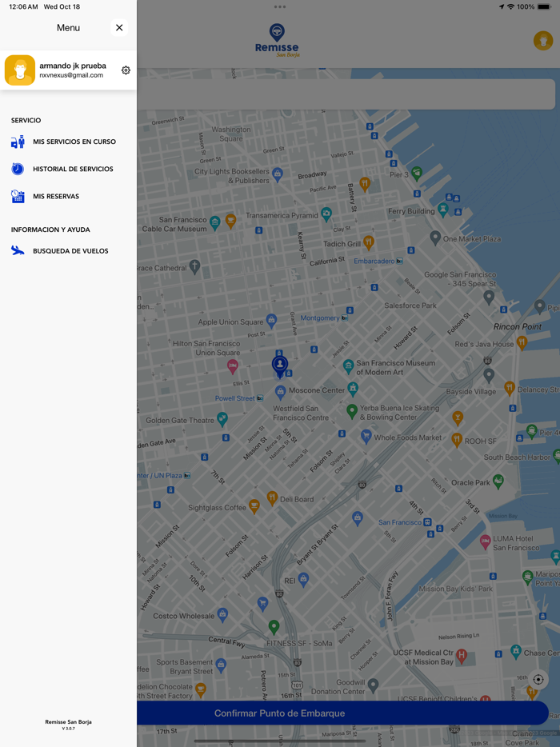Click Informacion y Ayuda section header
The height and width of the screenshot is (747, 560).
click(x=50, y=230)
